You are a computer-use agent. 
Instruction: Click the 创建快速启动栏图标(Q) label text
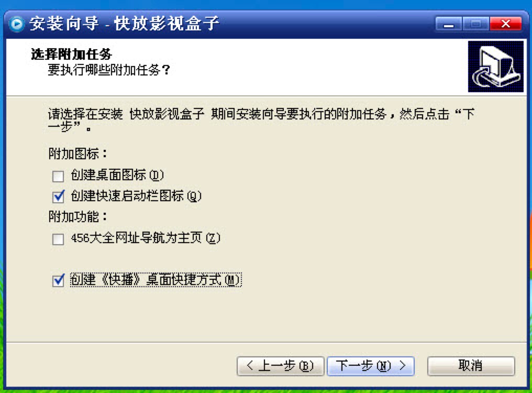click(x=136, y=196)
